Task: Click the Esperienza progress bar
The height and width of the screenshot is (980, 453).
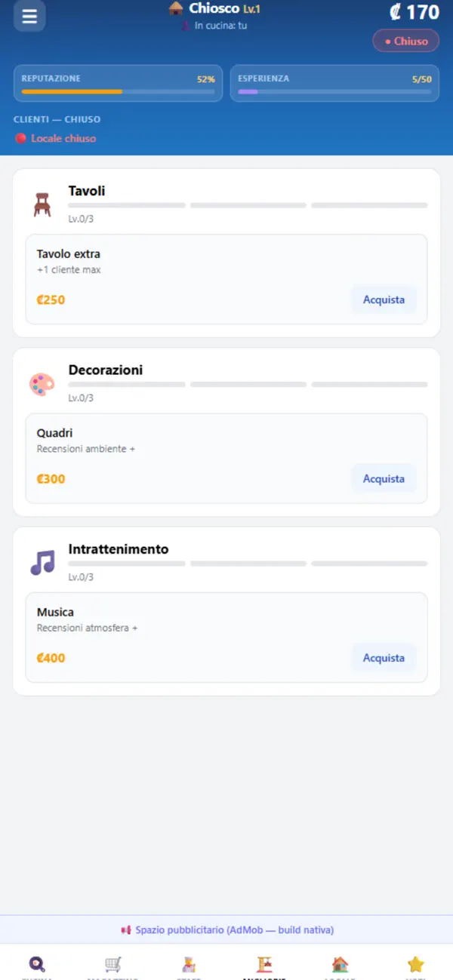Action: [334, 91]
